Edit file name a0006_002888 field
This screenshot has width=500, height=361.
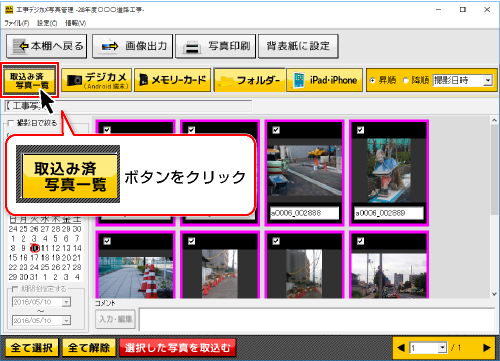point(304,213)
